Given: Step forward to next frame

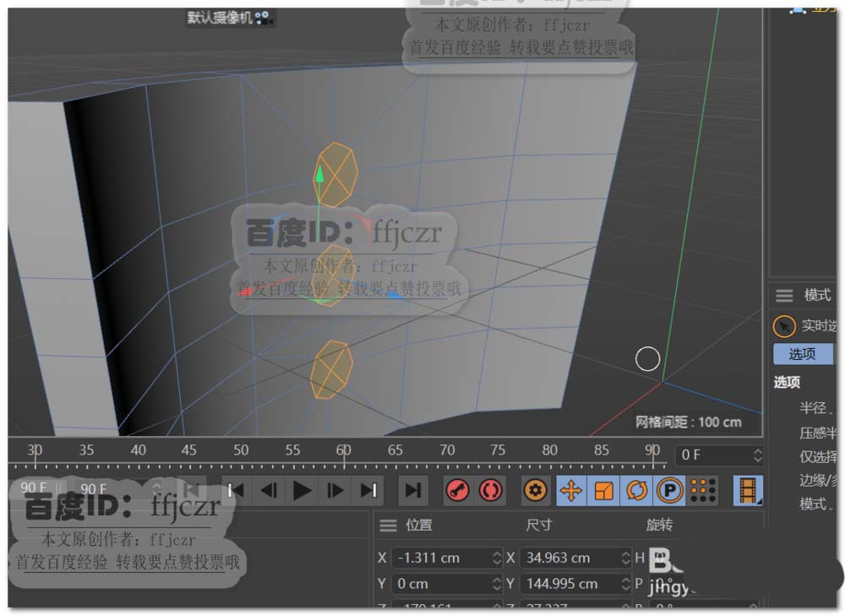Looking at the screenshot, I should point(335,490).
